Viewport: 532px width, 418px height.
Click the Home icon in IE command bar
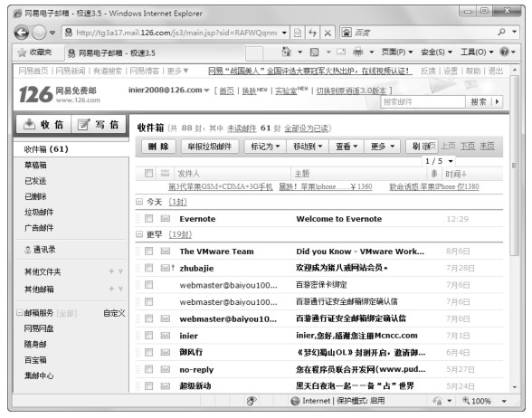point(287,52)
